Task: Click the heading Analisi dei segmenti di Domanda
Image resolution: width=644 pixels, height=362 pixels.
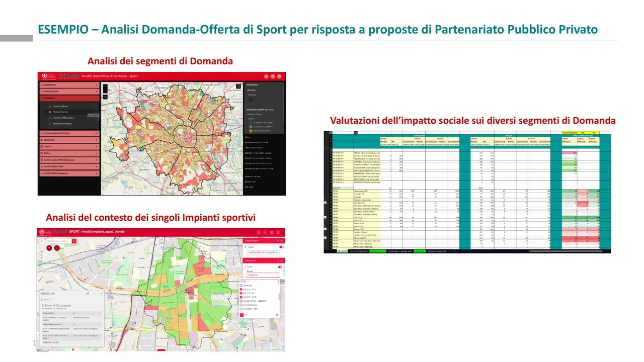Action: click(160, 61)
